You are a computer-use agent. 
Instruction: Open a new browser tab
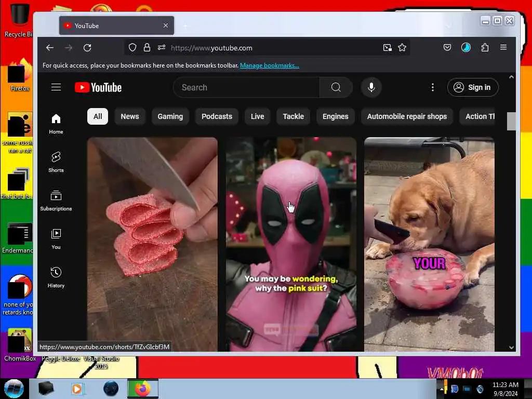[x=185, y=26]
